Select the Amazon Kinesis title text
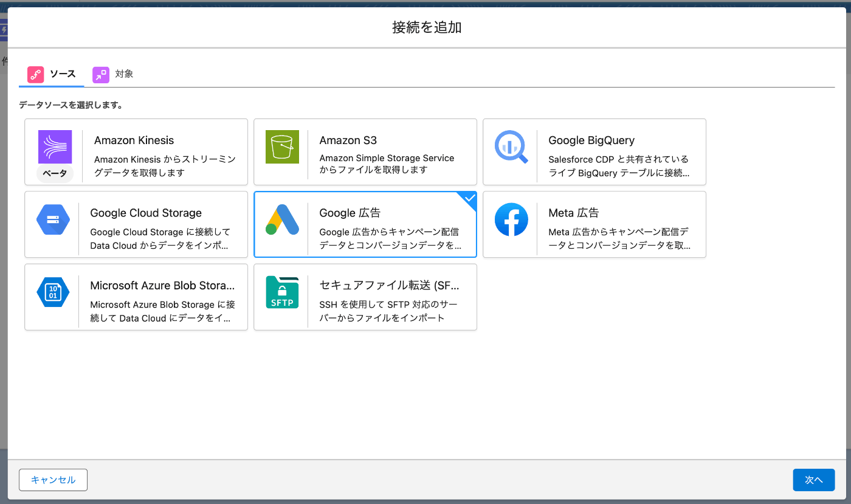 pyautogui.click(x=134, y=140)
